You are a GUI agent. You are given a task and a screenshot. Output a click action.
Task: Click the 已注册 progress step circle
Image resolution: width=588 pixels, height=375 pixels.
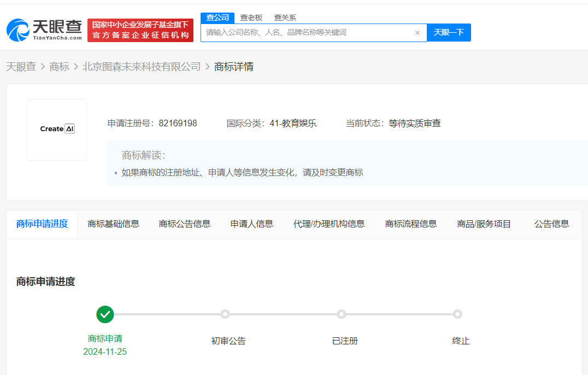click(341, 314)
